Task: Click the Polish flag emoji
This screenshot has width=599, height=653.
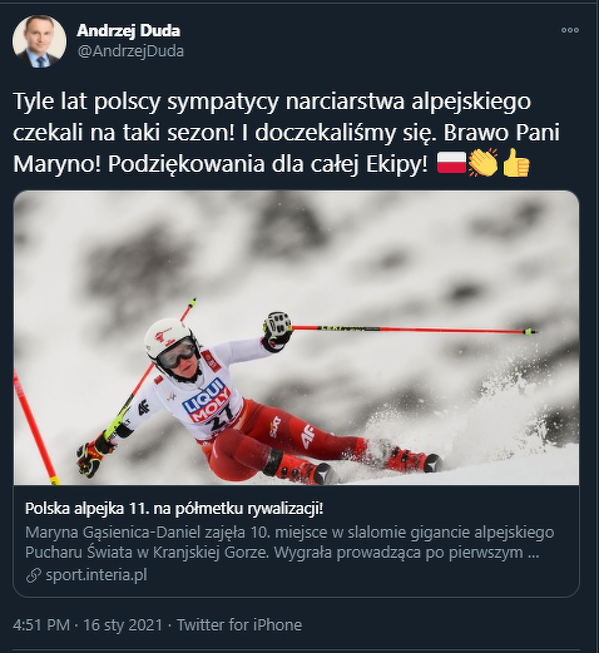Action: pyautogui.click(x=451, y=163)
